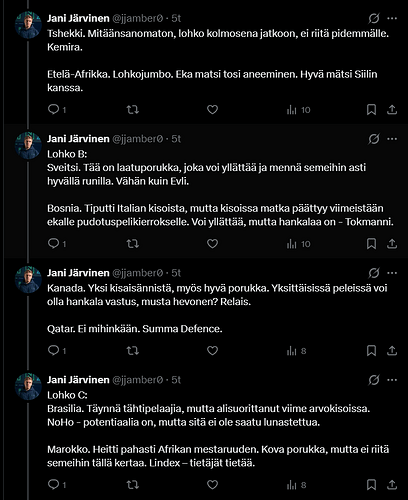Viewport: 408px width, 500px height.
Task: Bookmark the Lohko C tweet
Action: [x=371, y=485]
